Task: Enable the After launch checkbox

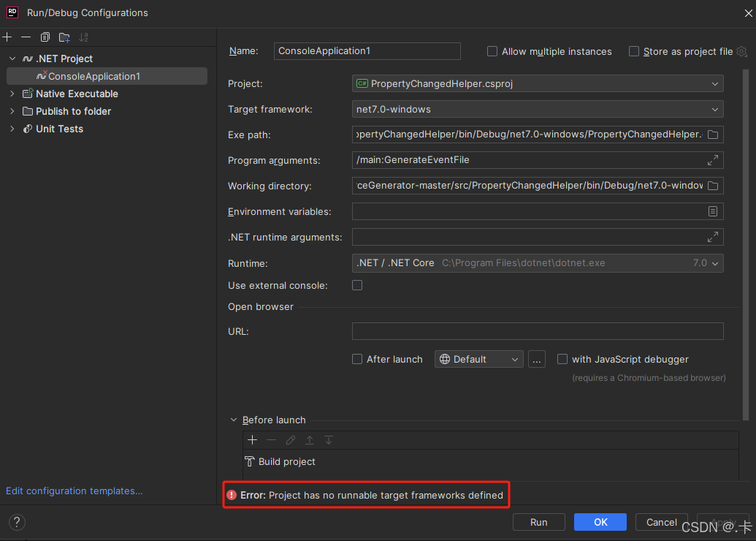Action: [356, 359]
